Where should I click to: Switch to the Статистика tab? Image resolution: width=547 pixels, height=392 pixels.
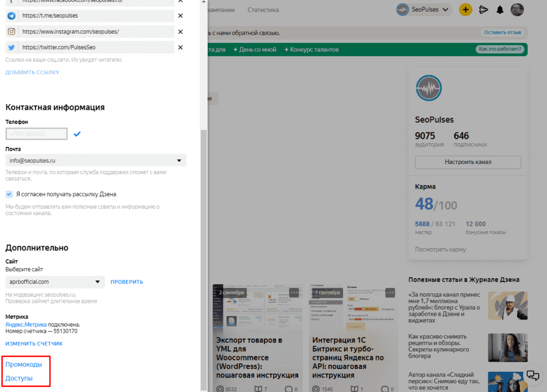[263, 10]
